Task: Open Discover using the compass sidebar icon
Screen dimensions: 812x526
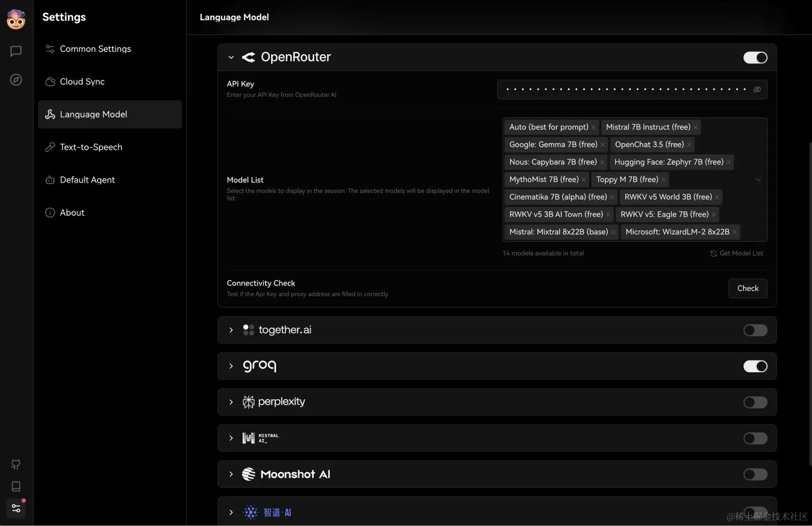Action: [x=16, y=80]
